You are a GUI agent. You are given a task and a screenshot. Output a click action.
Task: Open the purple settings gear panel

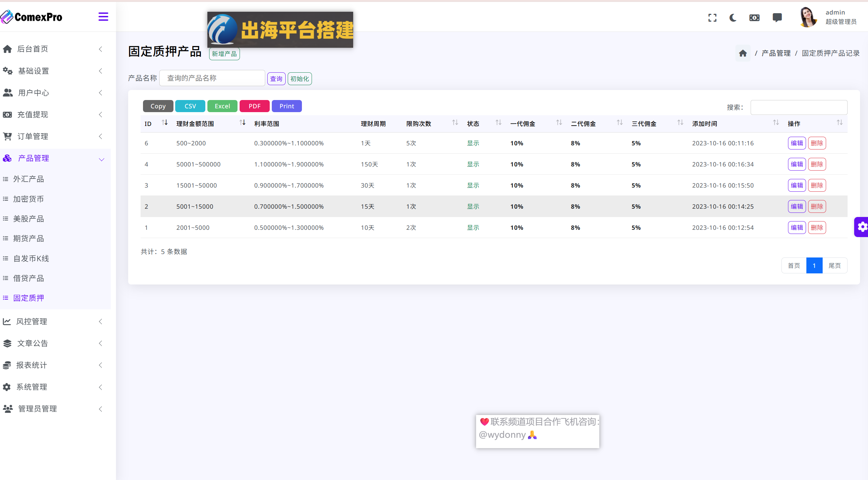coord(861,227)
